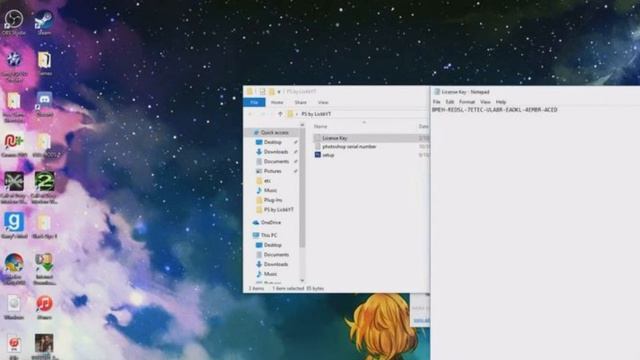640x360 pixels.
Task: Switch to the Explorer View tab
Action: 323,102
